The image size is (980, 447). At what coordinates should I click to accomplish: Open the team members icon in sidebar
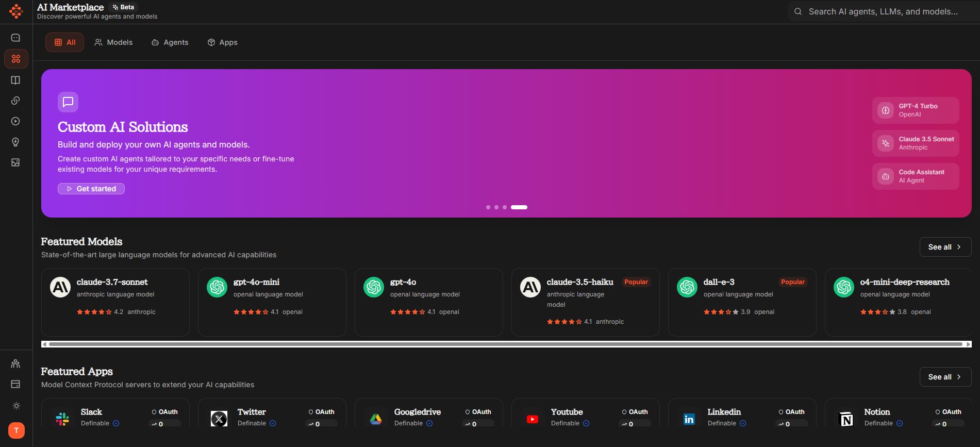[16, 364]
